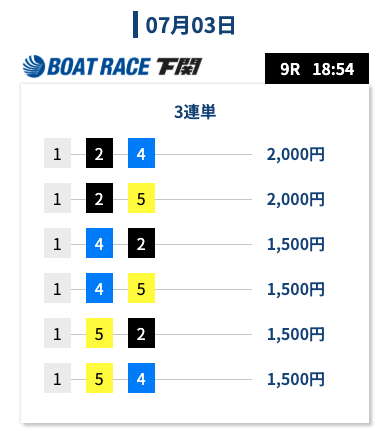Image resolution: width=377 pixels, height=431 pixels.
Task: Click yellow boat 5 in the 1-2-5 row
Action: [141, 198]
